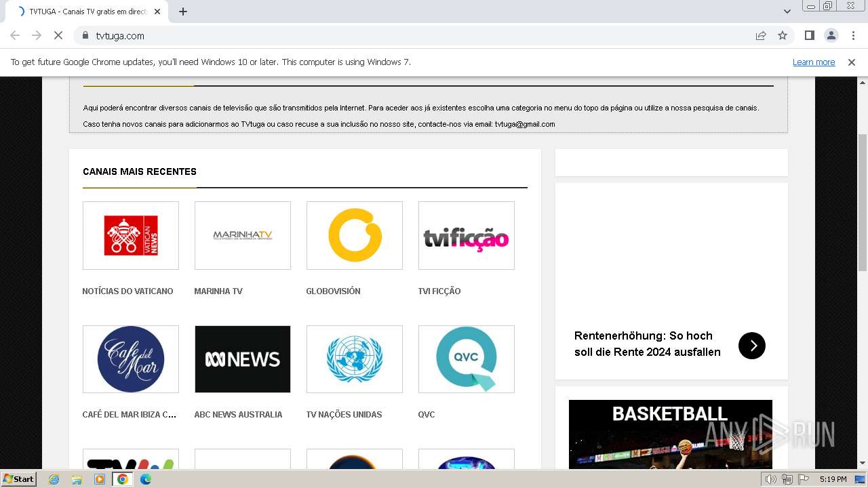Open the Globovisión channel logo
The height and width of the screenshot is (488, 868).
click(x=355, y=235)
